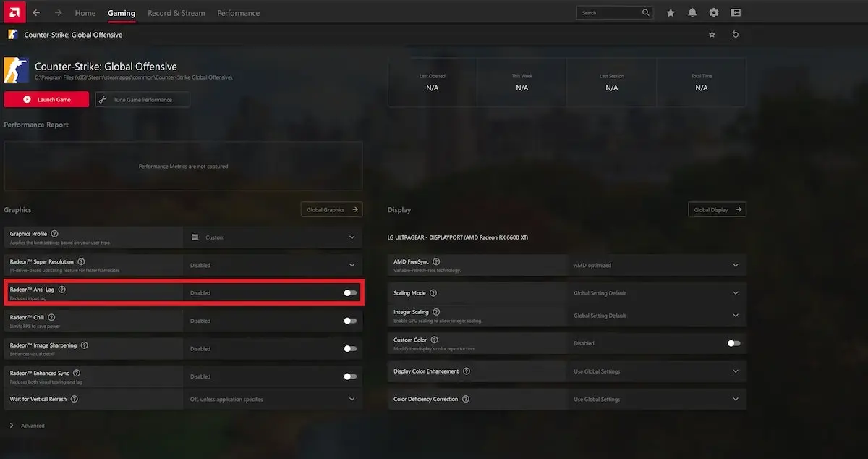This screenshot has height=459, width=868.
Task: Favorite this game with the star outline
Action: (712, 34)
